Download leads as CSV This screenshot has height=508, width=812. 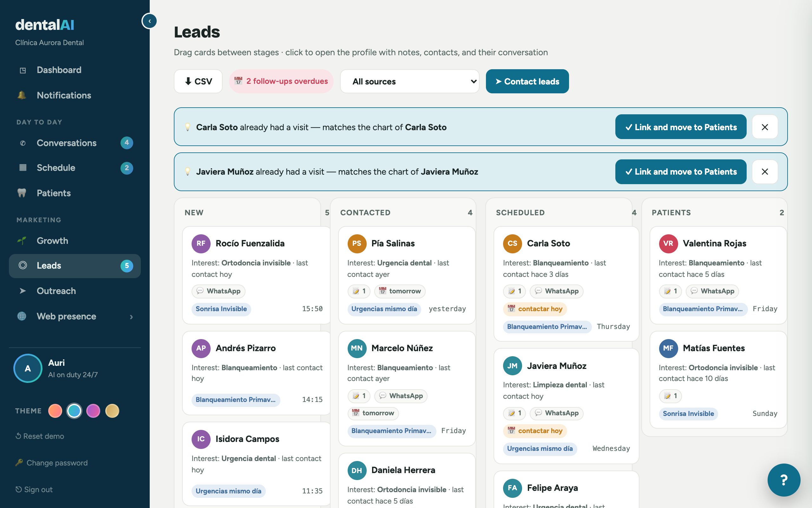(x=198, y=81)
